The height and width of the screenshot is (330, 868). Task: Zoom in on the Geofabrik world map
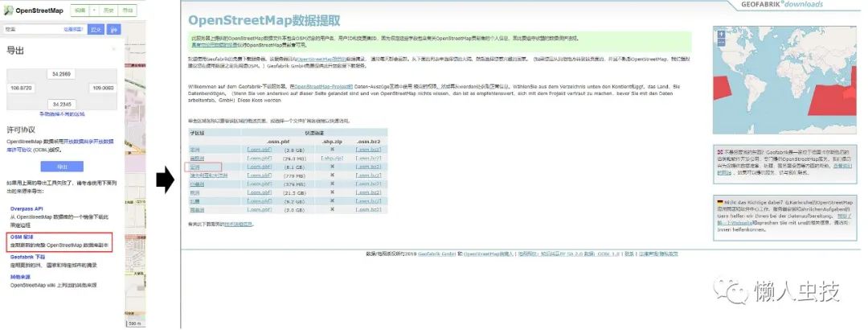pos(721,34)
